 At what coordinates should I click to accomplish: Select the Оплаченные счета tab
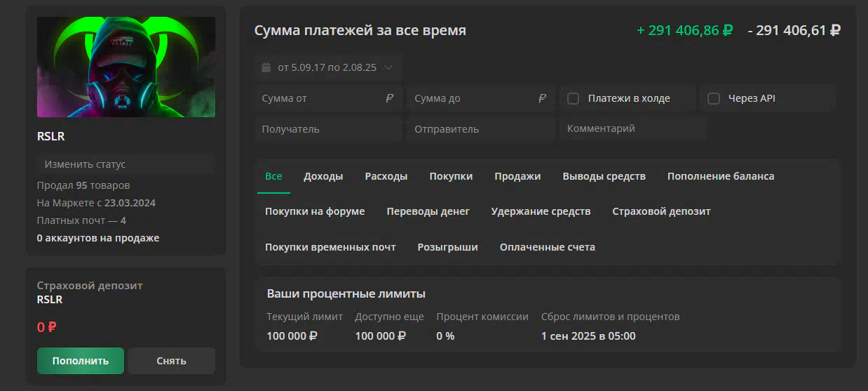(548, 247)
